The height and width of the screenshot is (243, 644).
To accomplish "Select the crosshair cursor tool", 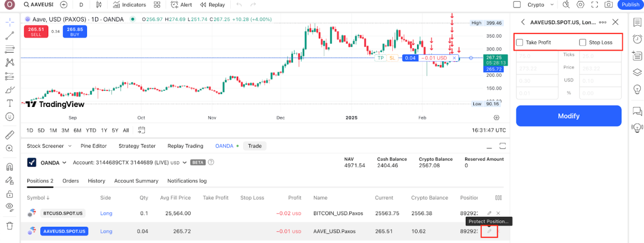I will 10,23.
